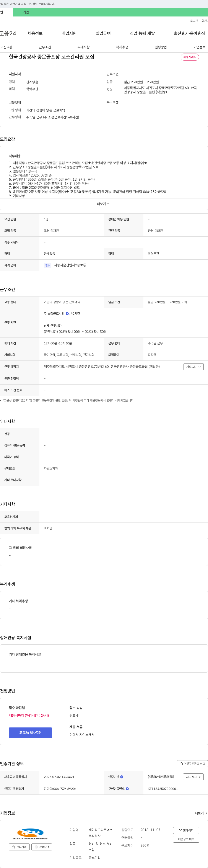Select 채용시까지 (마감시간 : 24시) deadline text
The image size is (208, 868).
[x=29, y=716]
